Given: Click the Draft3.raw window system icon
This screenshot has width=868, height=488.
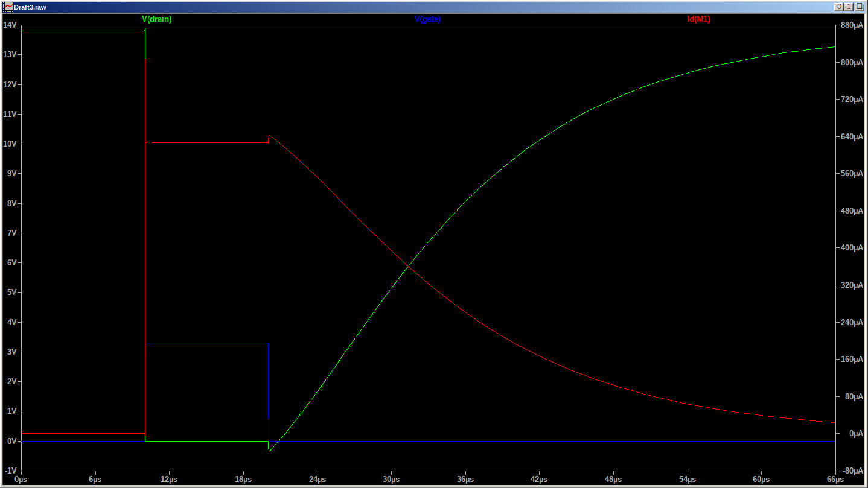Looking at the screenshot, I should pos(8,7).
